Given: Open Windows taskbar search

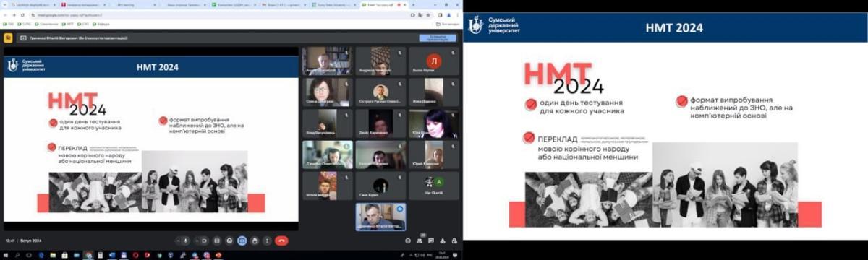Looking at the screenshot, I should [x=17, y=254].
